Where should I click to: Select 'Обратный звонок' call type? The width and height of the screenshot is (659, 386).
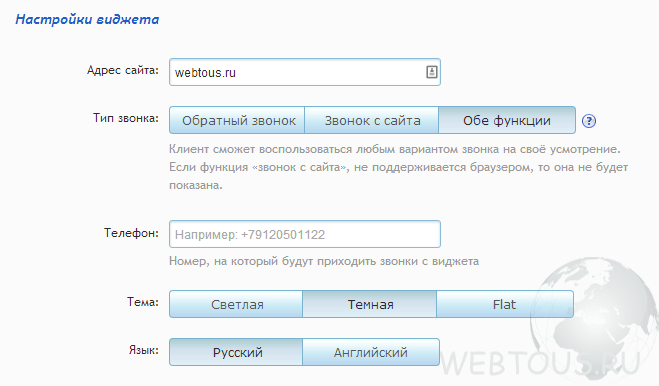(237, 120)
